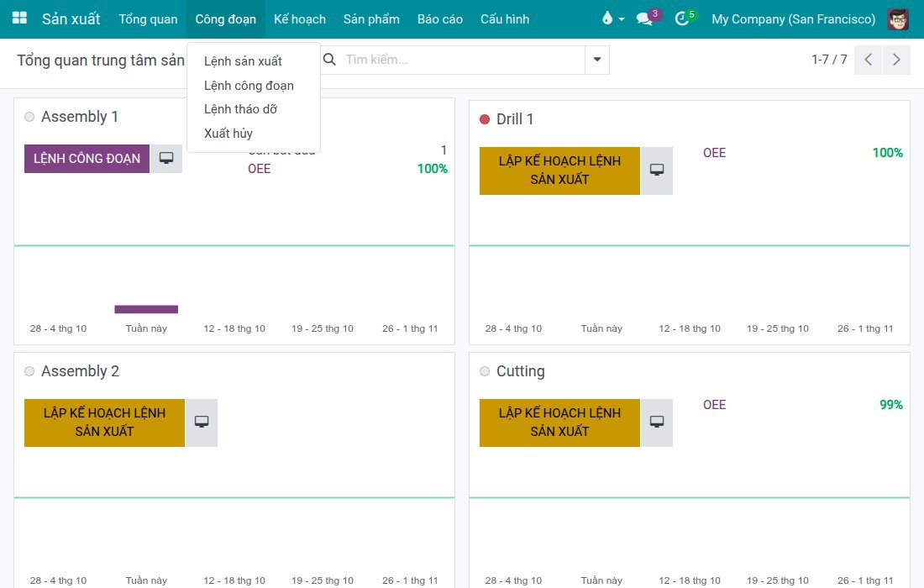Toggle Cutting status circle
The width and height of the screenshot is (924, 588).
[x=485, y=371]
